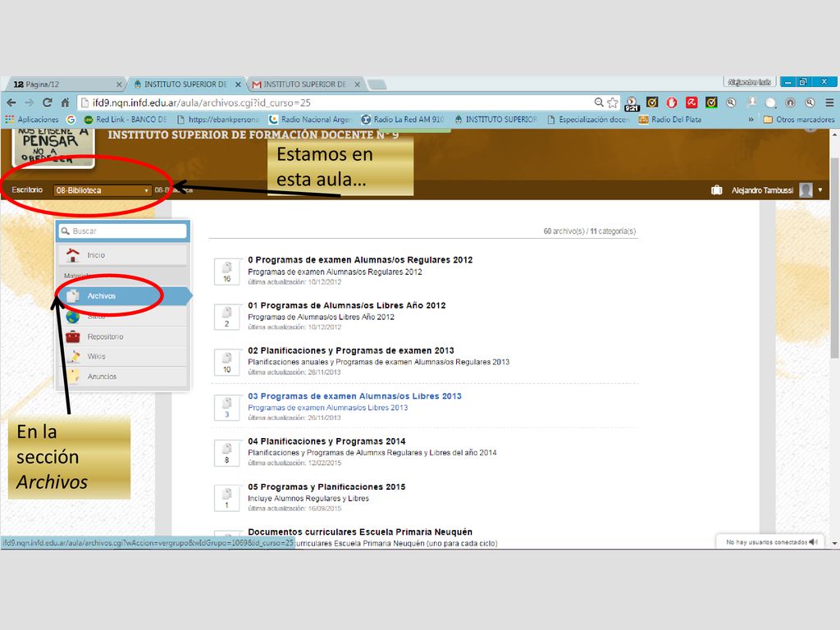Click the No hay usuarios conectados status

click(x=766, y=542)
